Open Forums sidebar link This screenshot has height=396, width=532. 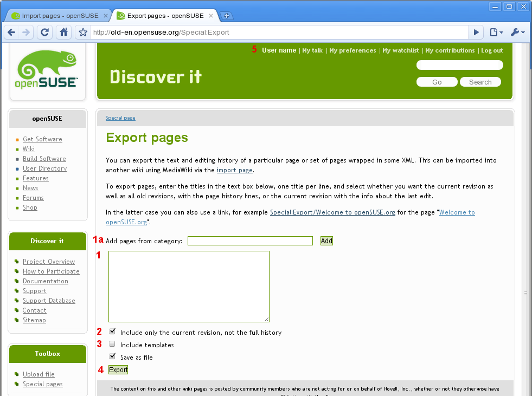[33, 198]
